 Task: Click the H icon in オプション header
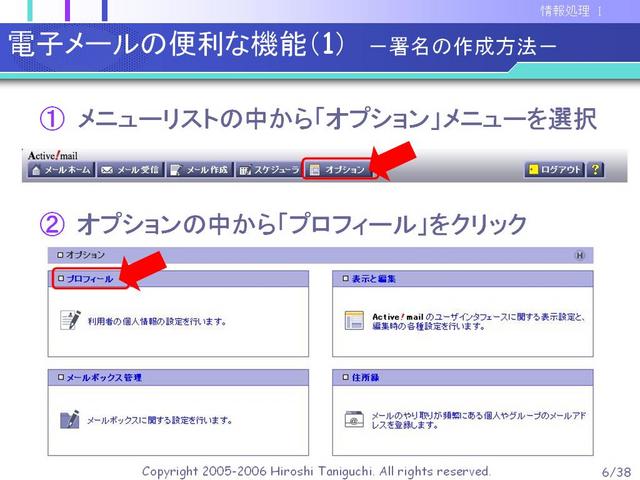(580, 256)
